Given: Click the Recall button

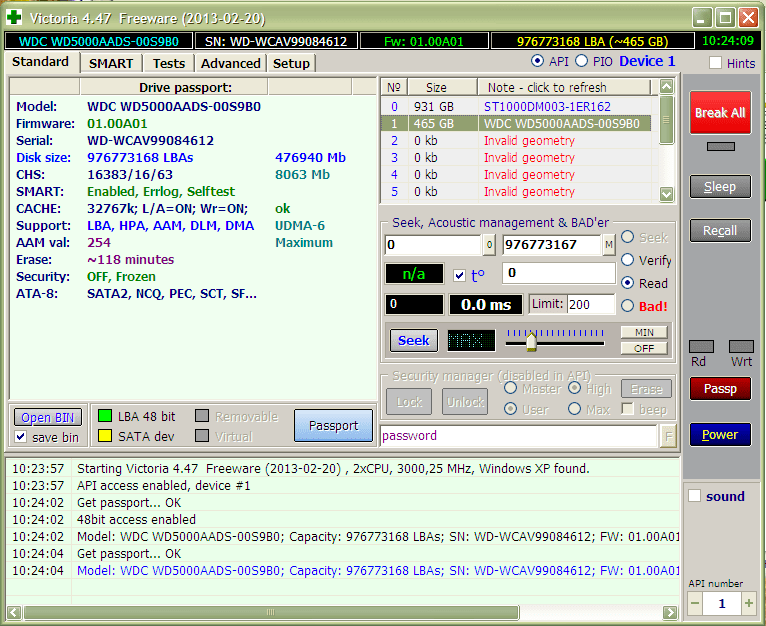Looking at the screenshot, I should (x=720, y=231).
